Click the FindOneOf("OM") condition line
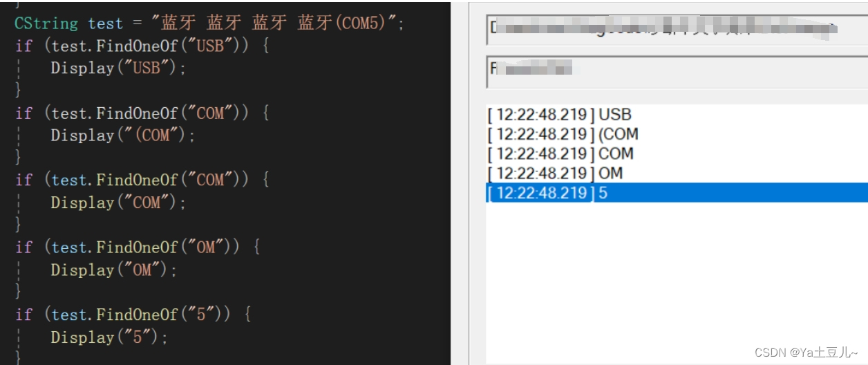Image resolution: width=868 pixels, height=365 pixels. click(138, 247)
